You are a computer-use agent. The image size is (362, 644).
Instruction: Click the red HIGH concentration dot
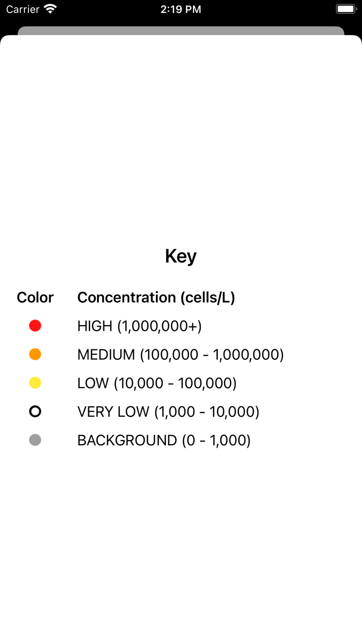click(x=35, y=326)
